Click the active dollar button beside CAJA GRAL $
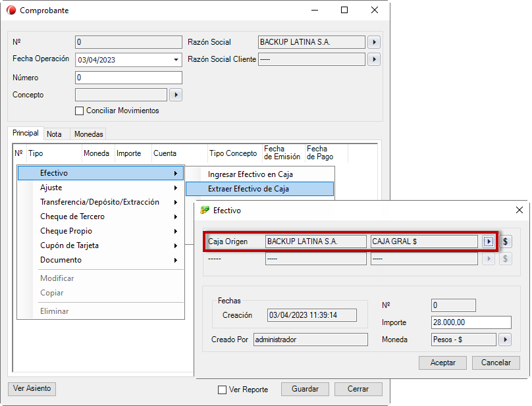Screen dimensions: 532x406 505,241
